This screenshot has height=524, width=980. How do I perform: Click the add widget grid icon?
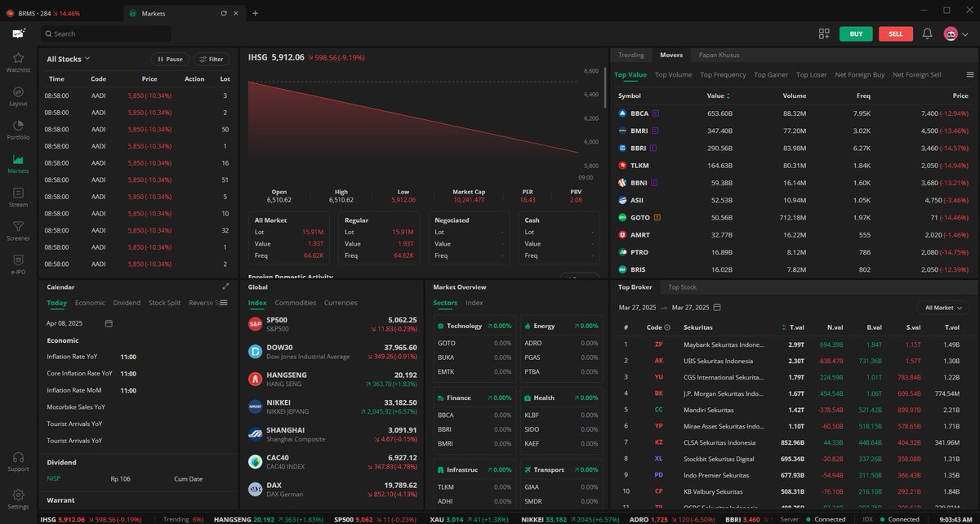coord(824,33)
